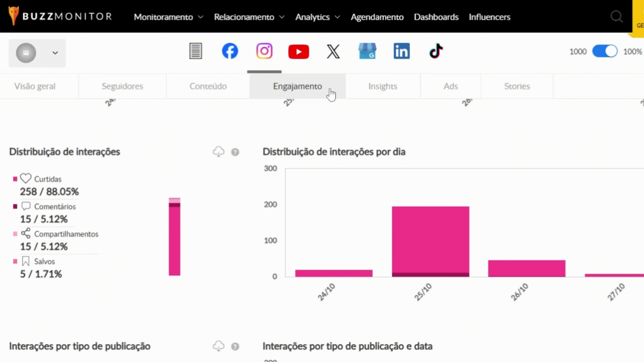Select the Facebook network icon
The image size is (644, 362).
coord(230,51)
